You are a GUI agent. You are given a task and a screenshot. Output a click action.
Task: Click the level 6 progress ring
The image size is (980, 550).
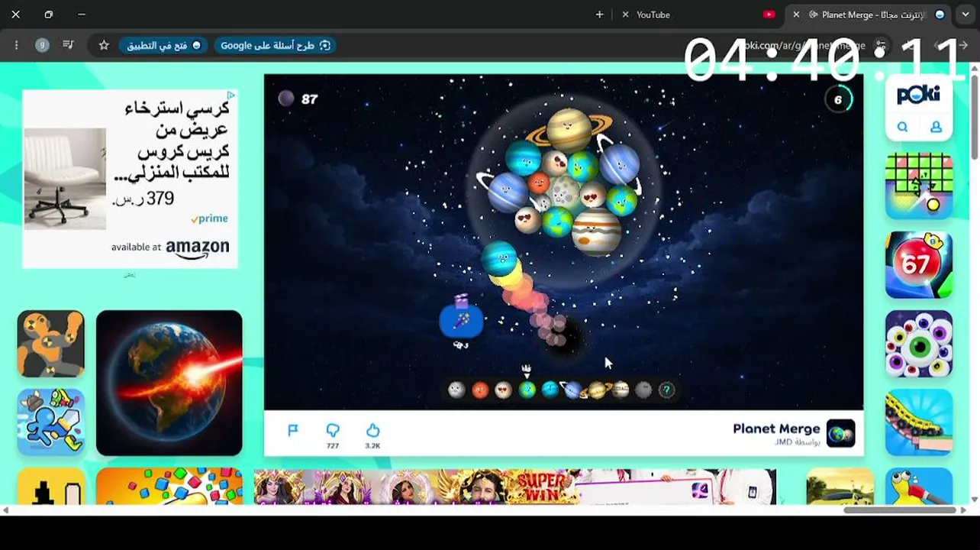[x=838, y=99]
